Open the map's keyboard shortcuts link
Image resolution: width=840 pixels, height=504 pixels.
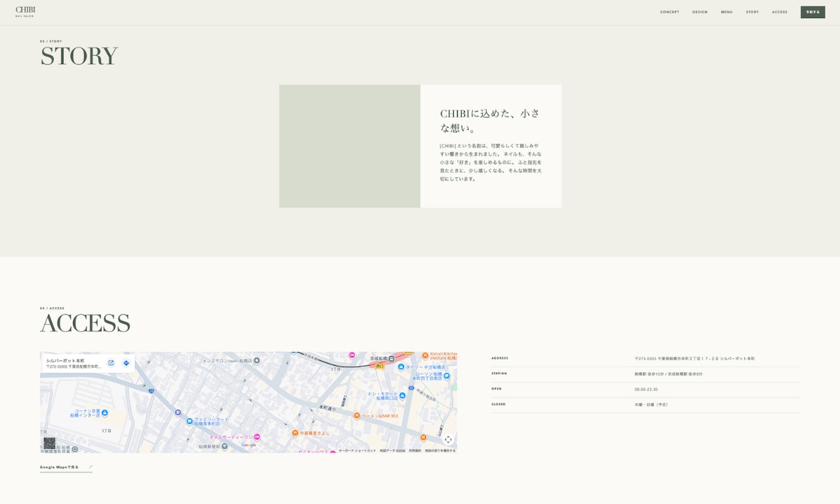tap(357, 450)
